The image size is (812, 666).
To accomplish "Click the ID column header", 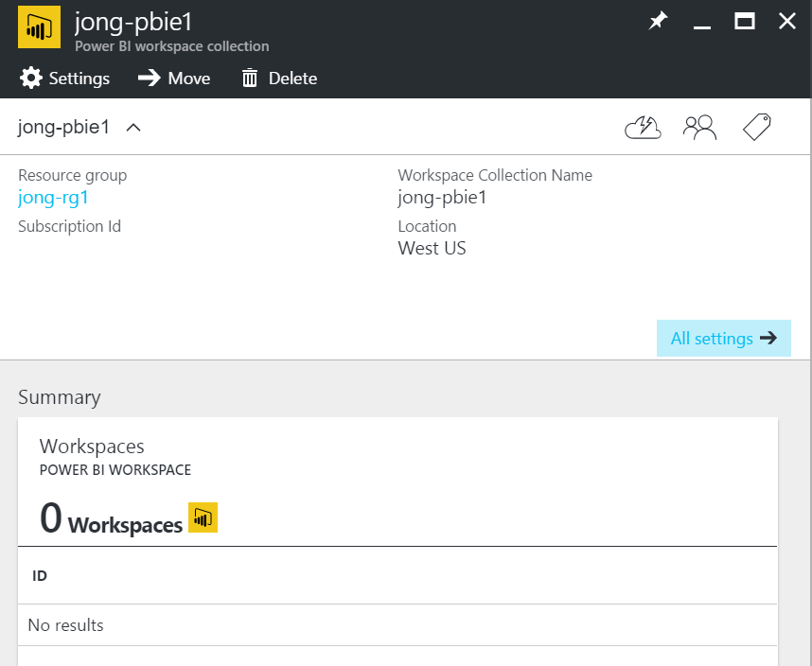I will point(40,575).
